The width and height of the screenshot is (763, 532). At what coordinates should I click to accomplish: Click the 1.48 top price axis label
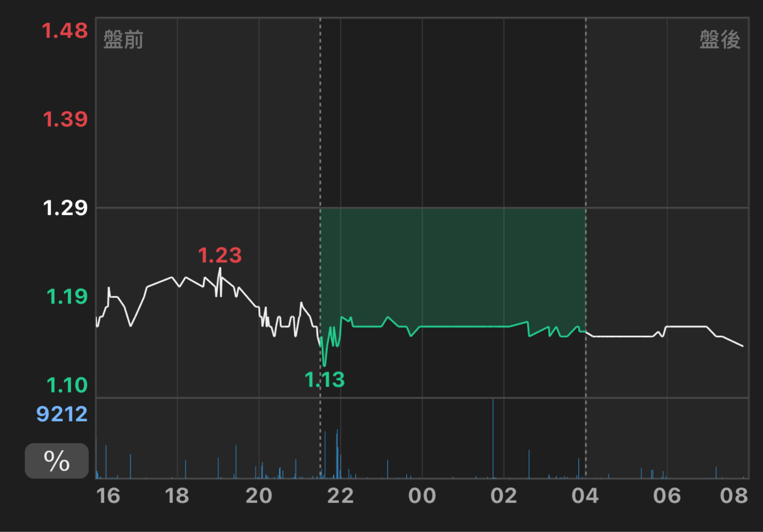click(x=65, y=31)
